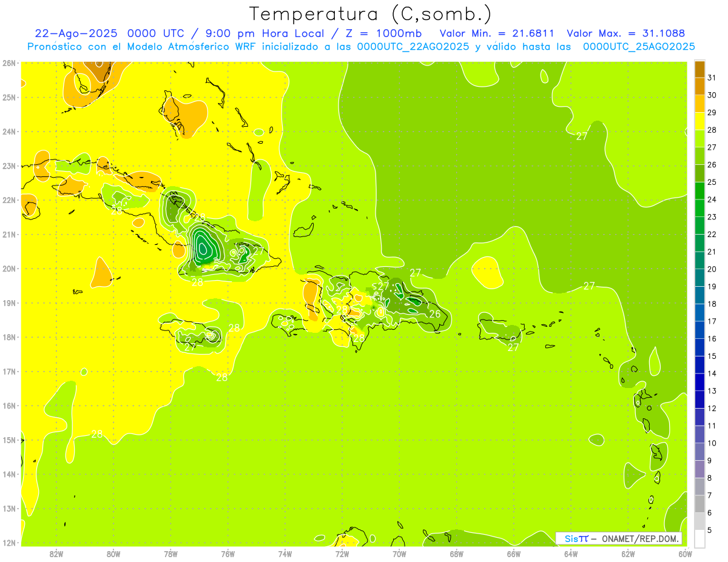Image resolution: width=728 pixels, height=562 pixels.
Task: Click the "76W" longitude axis label
Action: 228,553
